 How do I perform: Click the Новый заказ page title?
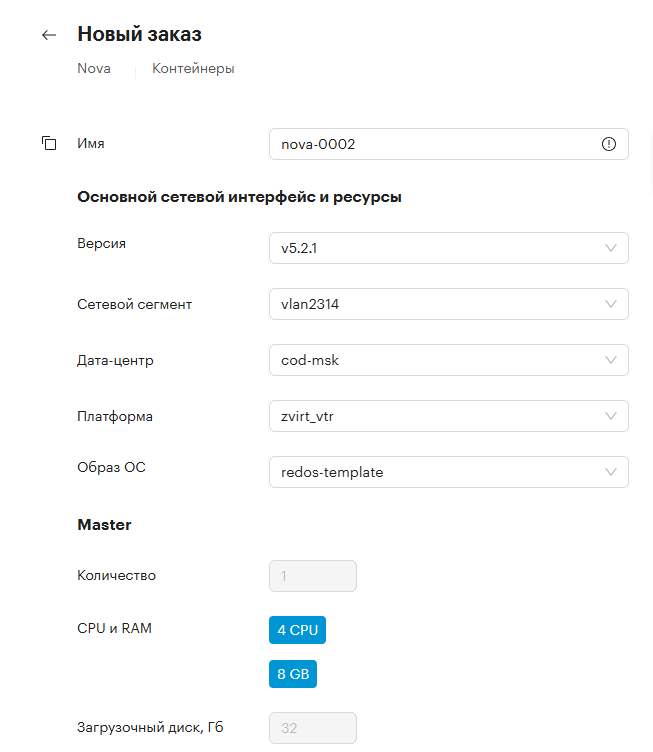coord(140,34)
